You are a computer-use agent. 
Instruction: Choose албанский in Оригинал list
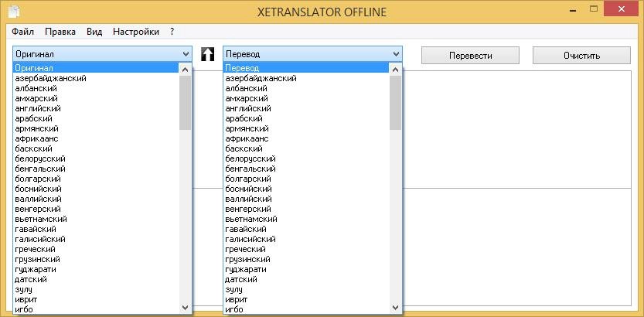(x=96, y=88)
